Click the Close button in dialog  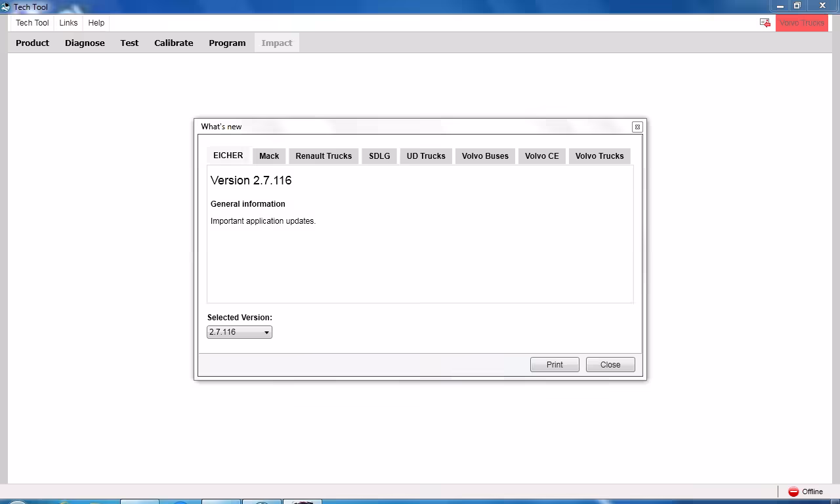click(x=610, y=365)
